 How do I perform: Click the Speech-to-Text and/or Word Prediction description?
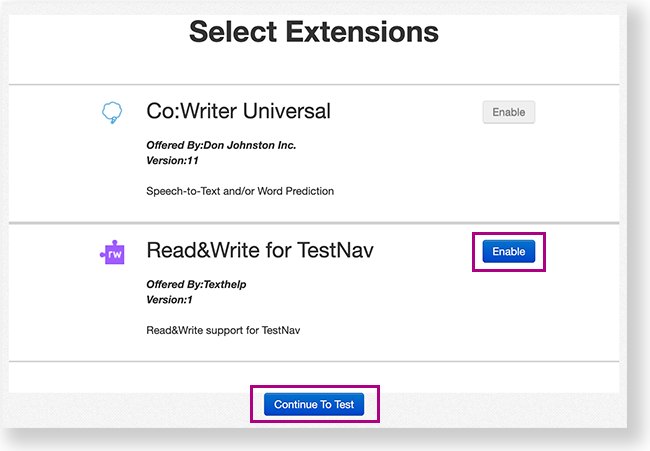coord(240,190)
